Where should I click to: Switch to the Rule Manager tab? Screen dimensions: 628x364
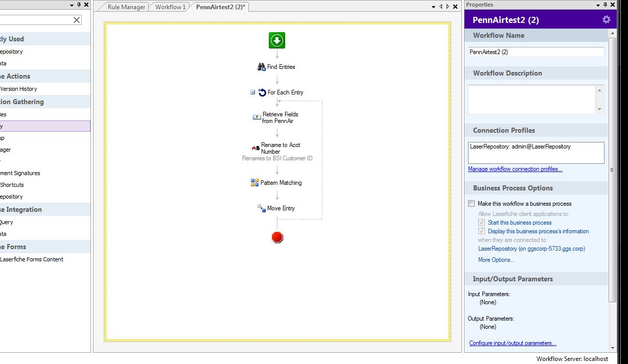tap(127, 7)
